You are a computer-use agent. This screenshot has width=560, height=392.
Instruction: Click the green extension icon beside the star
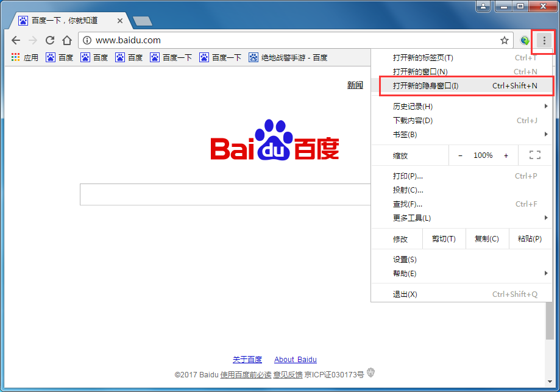point(524,40)
